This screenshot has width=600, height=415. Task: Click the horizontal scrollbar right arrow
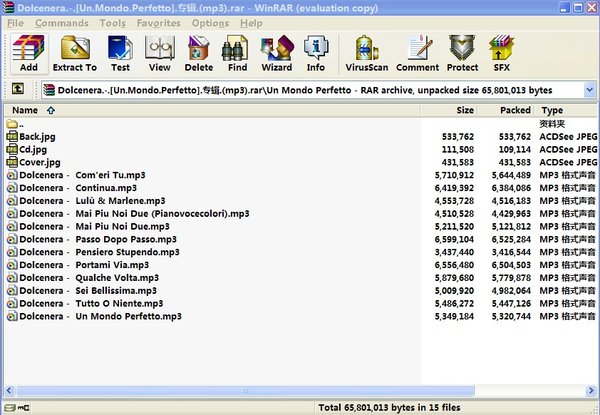[591, 391]
